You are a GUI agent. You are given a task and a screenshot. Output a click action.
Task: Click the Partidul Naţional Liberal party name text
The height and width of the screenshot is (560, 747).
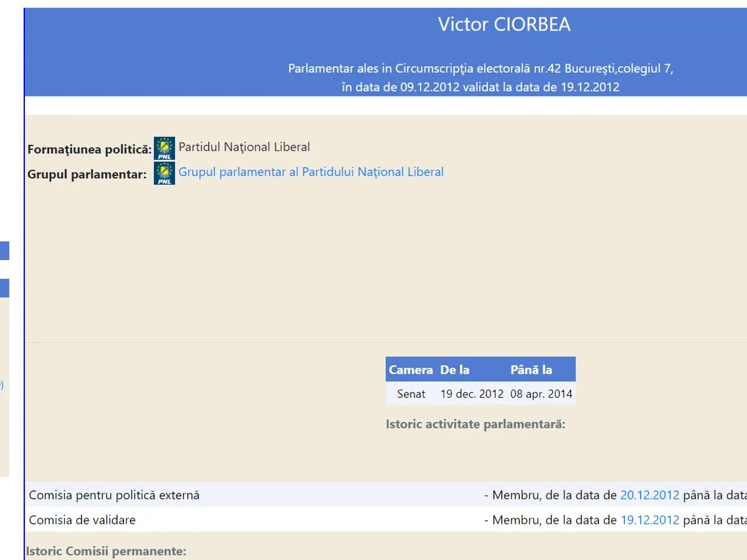[x=244, y=147]
